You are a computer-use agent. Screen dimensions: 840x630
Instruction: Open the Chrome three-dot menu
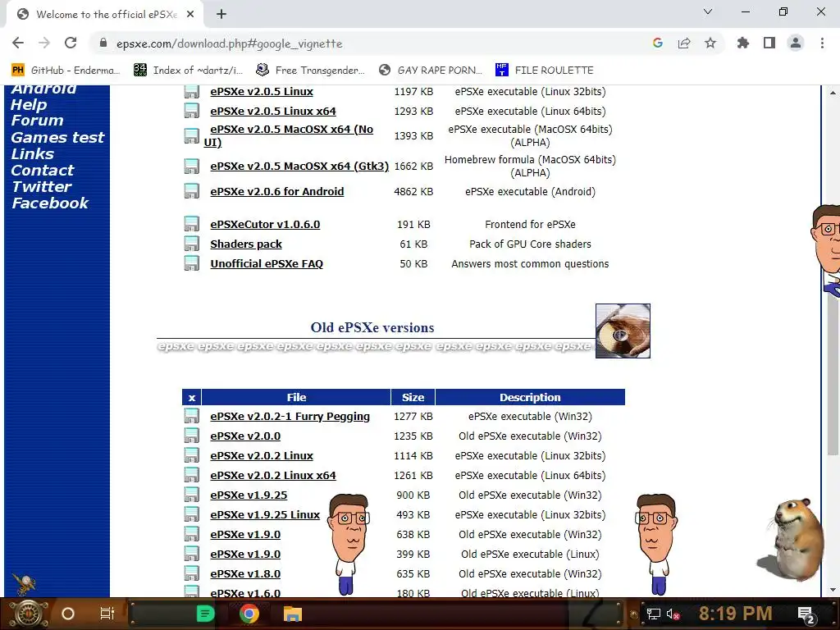click(x=822, y=43)
